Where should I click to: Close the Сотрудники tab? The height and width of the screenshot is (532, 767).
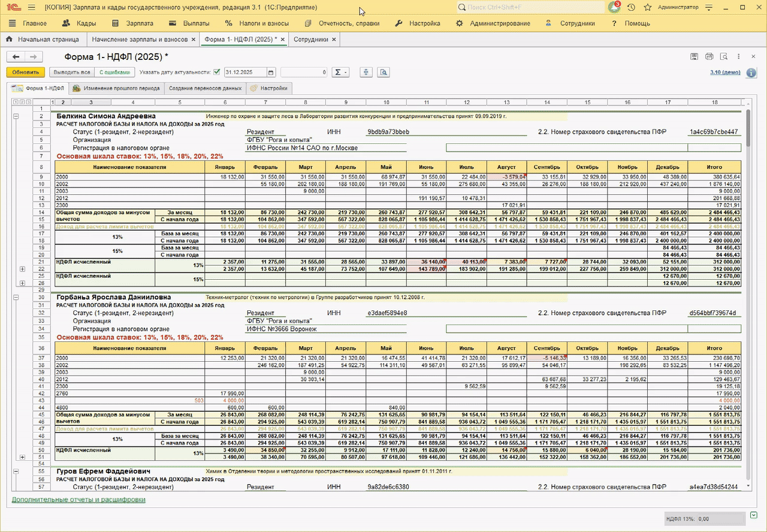(334, 40)
